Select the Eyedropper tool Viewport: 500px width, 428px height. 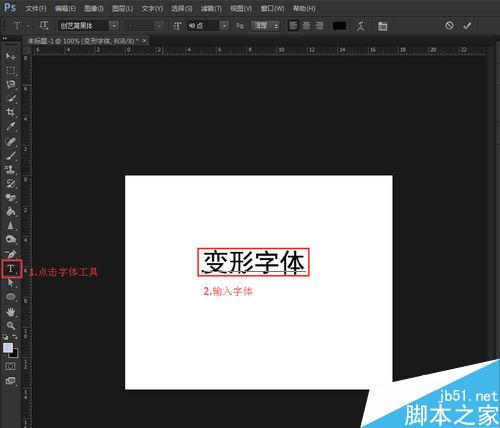click(x=10, y=126)
